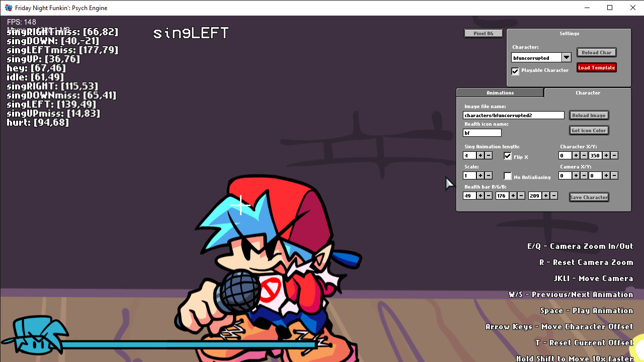This screenshot has width=644, height=362.
Task: Select bfuncorrupted from the character list
Action: coord(536,57)
